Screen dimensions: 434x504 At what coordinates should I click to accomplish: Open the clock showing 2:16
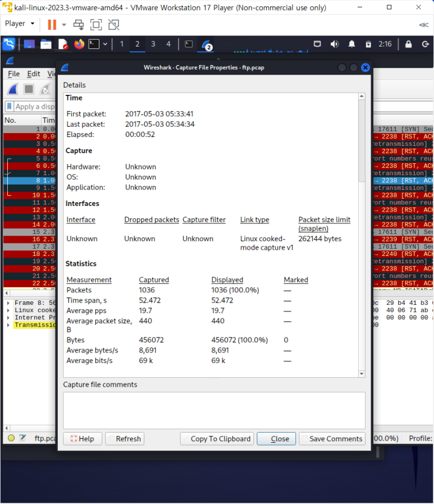click(385, 44)
